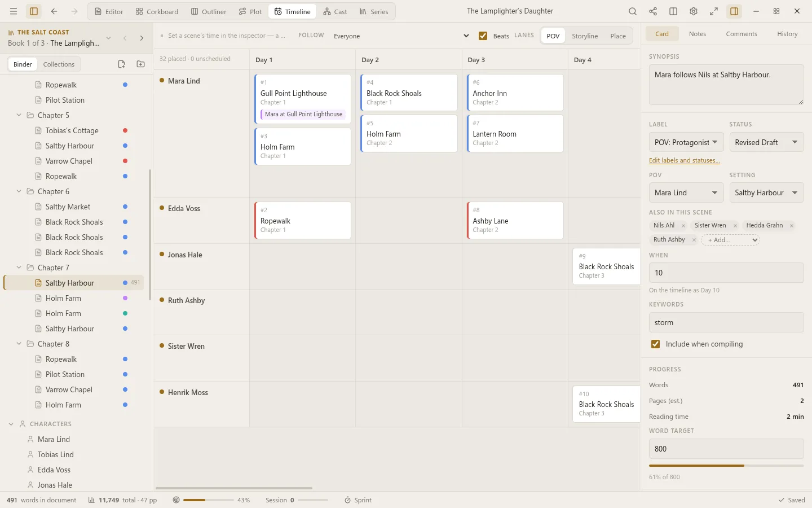Remove Hedda Grahn from the scene

(x=792, y=226)
